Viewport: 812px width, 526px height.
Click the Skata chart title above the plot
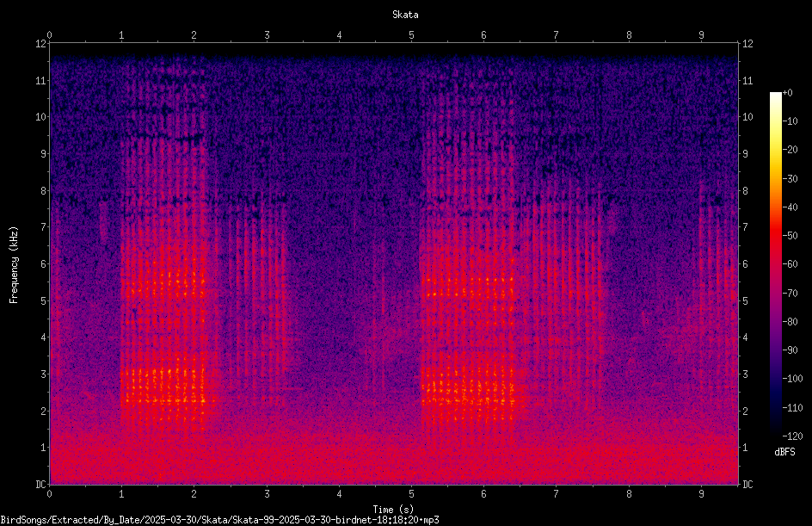(405, 15)
